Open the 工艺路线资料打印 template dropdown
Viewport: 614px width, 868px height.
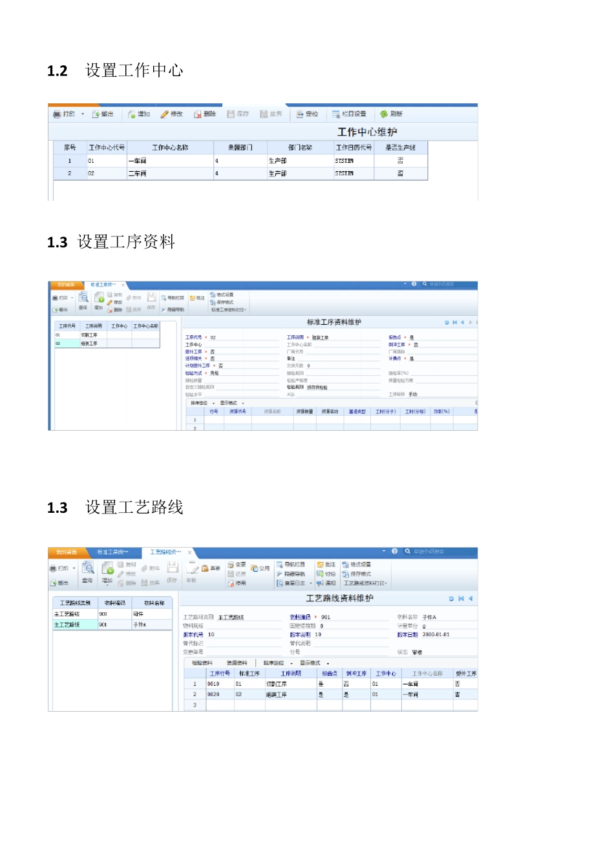pyautogui.click(x=365, y=583)
